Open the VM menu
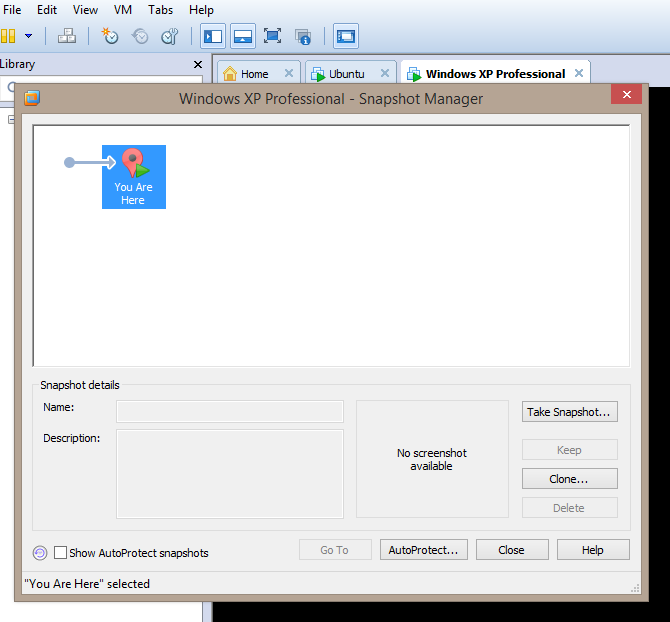This screenshot has width=670, height=622. [x=123, y=9]
